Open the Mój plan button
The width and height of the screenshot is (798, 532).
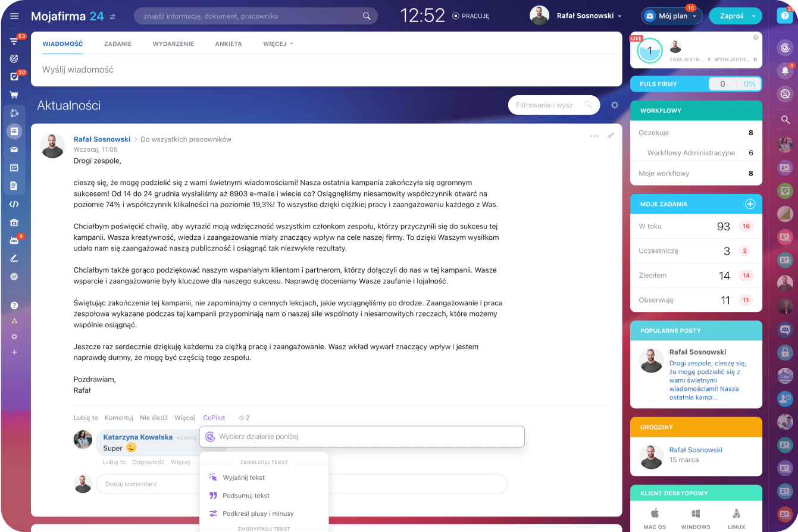(672, 16)
